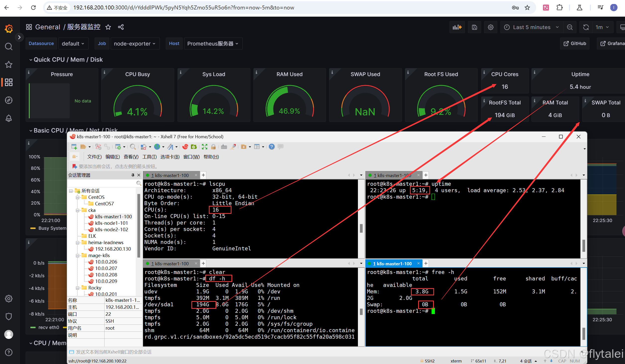Open the GitHub link button
625x364 pixels.
click(575, 44)
